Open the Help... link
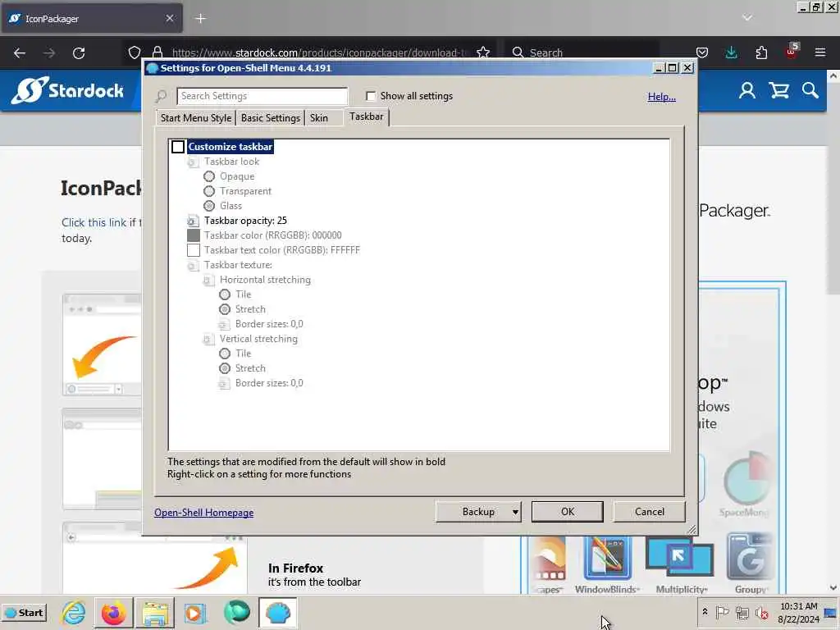840x630 pixels. pos(662,97)
